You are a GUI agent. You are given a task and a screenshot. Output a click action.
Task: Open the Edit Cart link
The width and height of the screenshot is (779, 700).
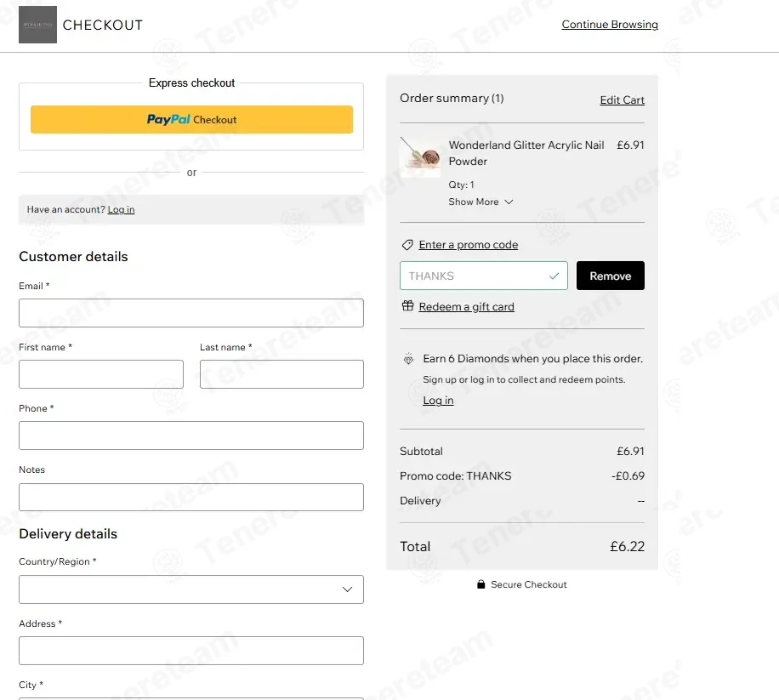622,100
